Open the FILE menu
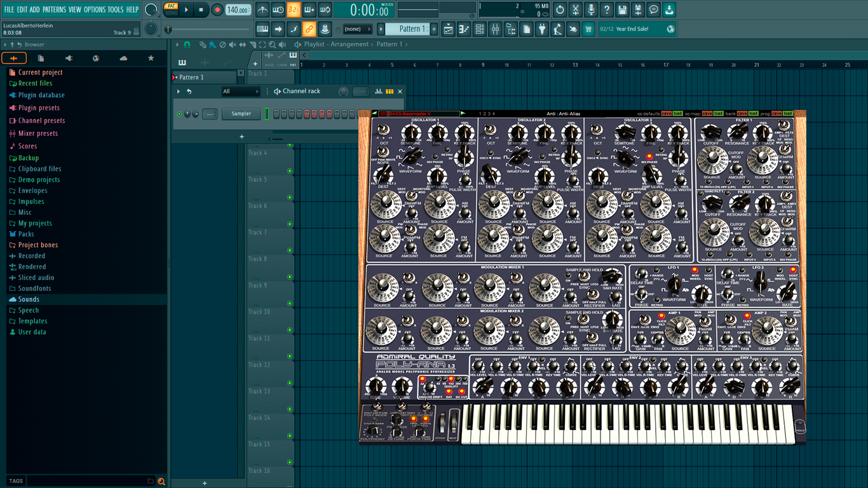 point(9,10)
